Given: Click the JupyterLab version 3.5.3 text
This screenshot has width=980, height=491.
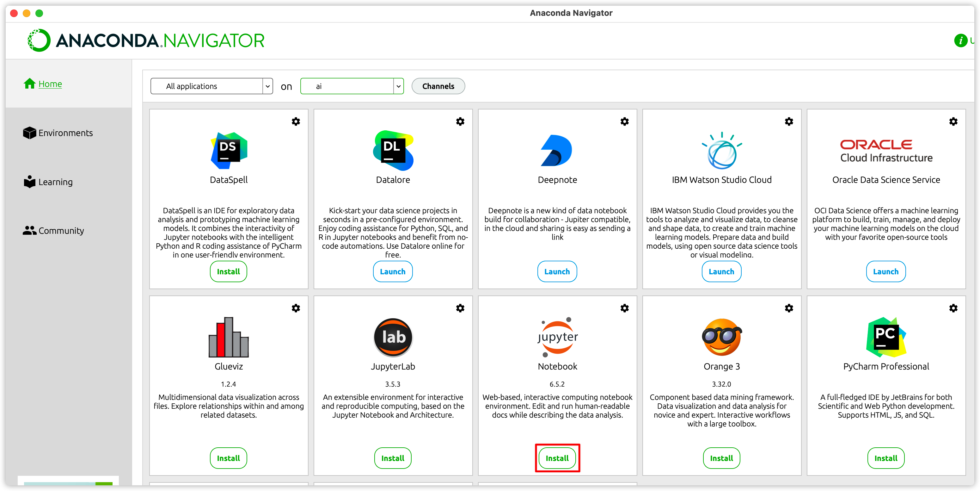Looking at the screenshot, I should pos(393,384).
